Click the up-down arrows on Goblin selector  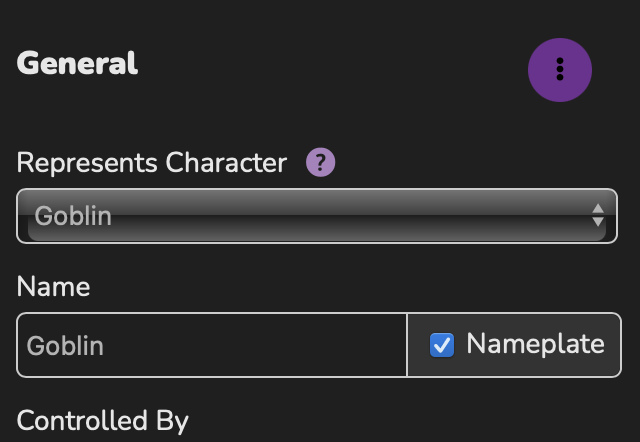[598, 215]
